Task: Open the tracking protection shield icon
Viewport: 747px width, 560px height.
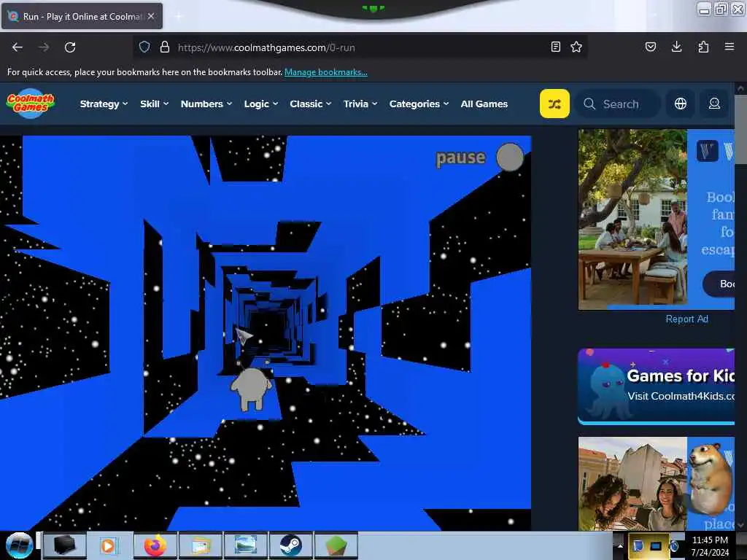Action: tap(144, 47)
